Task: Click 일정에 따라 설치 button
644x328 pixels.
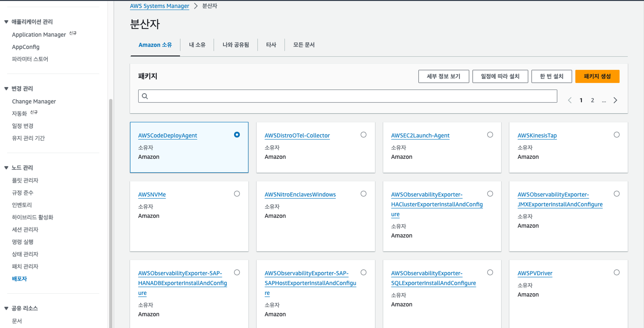Action: click(x=500, y=76)
